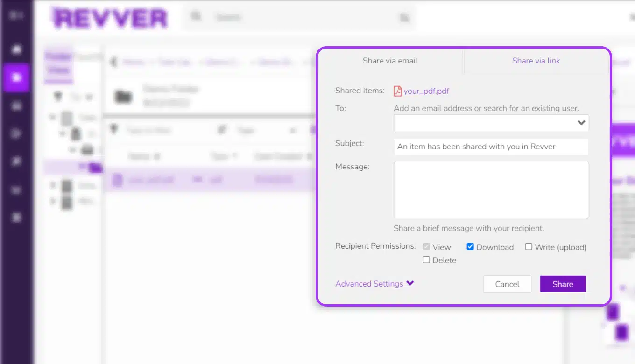Click the "Shared Items:" label
635x364 pixels.
coord(360,91)
